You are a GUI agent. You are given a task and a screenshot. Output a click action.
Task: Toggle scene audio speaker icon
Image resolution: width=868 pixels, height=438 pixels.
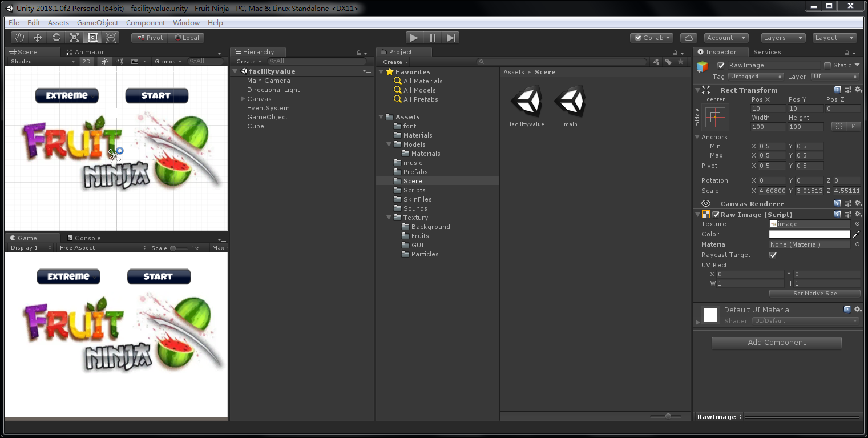click(x=119, y=61)
